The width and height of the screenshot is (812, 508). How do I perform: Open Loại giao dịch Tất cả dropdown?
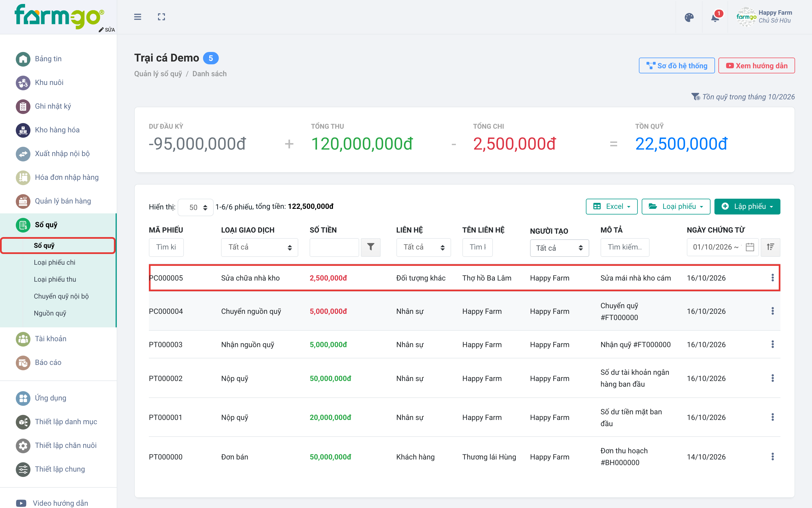259,247
